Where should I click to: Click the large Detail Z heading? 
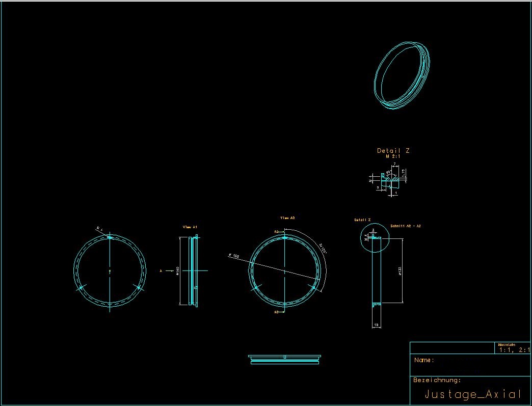tap(393, 151)
